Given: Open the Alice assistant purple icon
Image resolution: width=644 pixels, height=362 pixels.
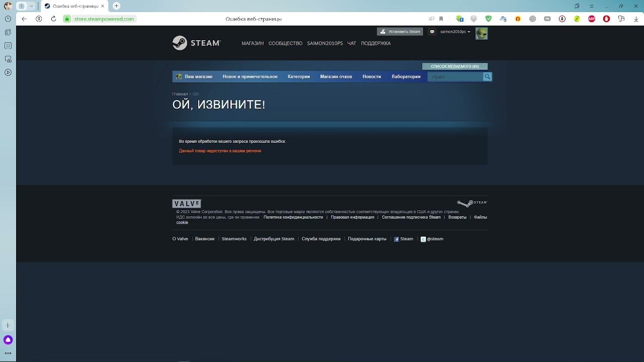Looking at the screenshot, I should click(x=8, y=340).
